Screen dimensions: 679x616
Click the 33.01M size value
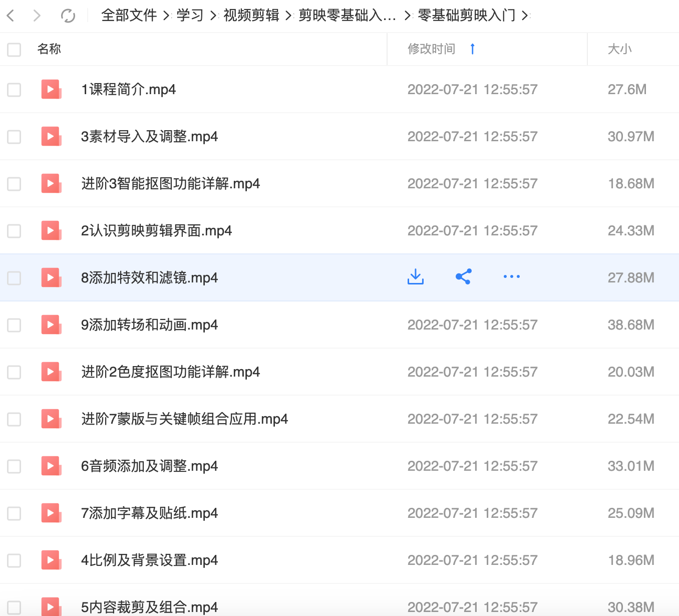(x=631, y=466)
